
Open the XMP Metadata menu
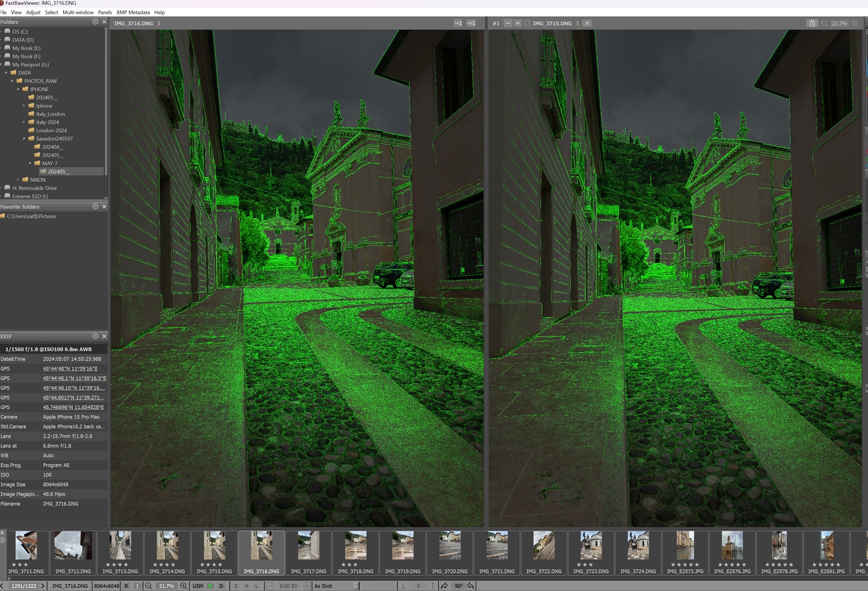[x=133, y=12]
